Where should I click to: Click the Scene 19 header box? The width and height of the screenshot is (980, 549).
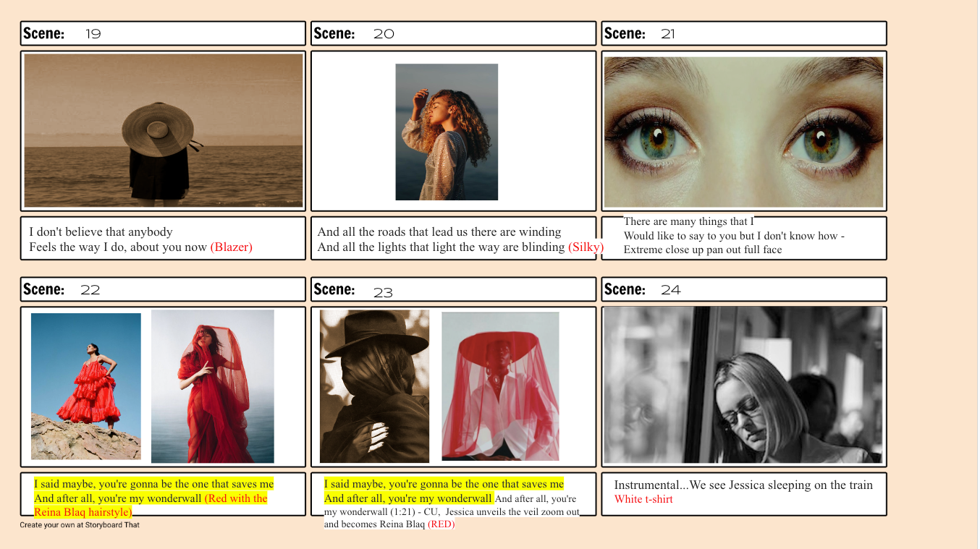tap(163, 33)
